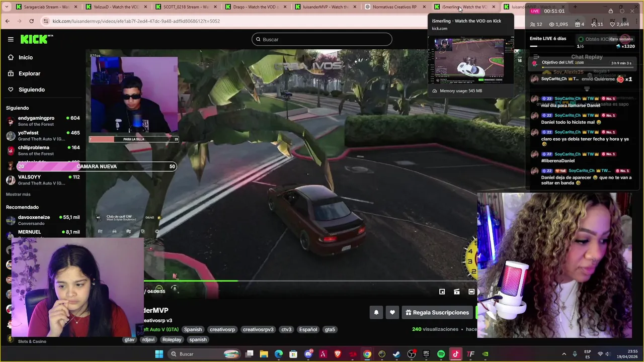Open endygamingpro channel in Siguiendo list
644x362 pixels.
tap(43, 121)
